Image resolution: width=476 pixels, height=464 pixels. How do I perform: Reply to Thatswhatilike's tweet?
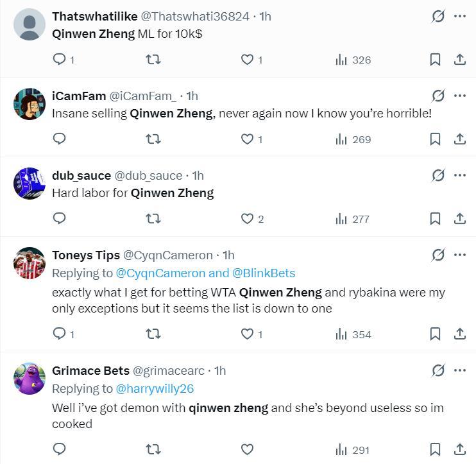(x=60, y=60)
